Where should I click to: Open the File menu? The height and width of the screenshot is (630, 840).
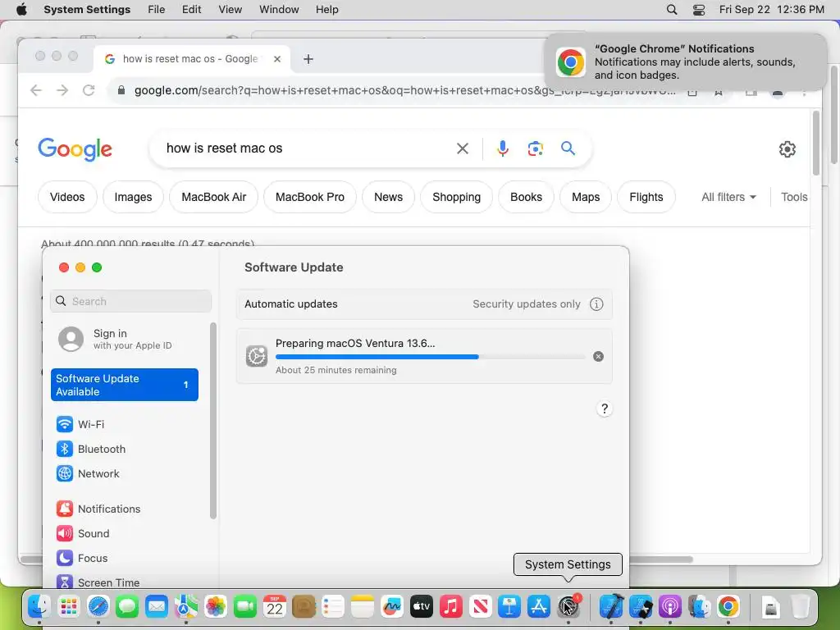tap(157, 10)
